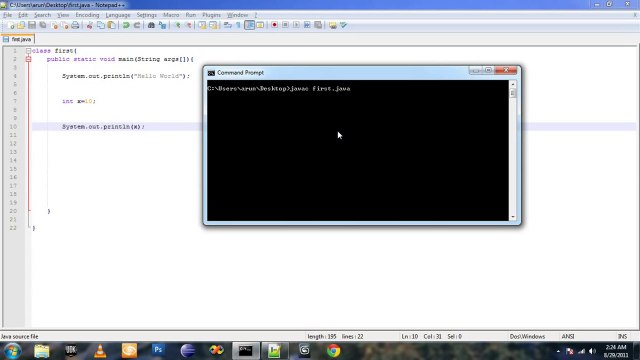This screenshot has width=640, height=360.
Task: Click the Save Recorded Macro icon
Action: 318,25
